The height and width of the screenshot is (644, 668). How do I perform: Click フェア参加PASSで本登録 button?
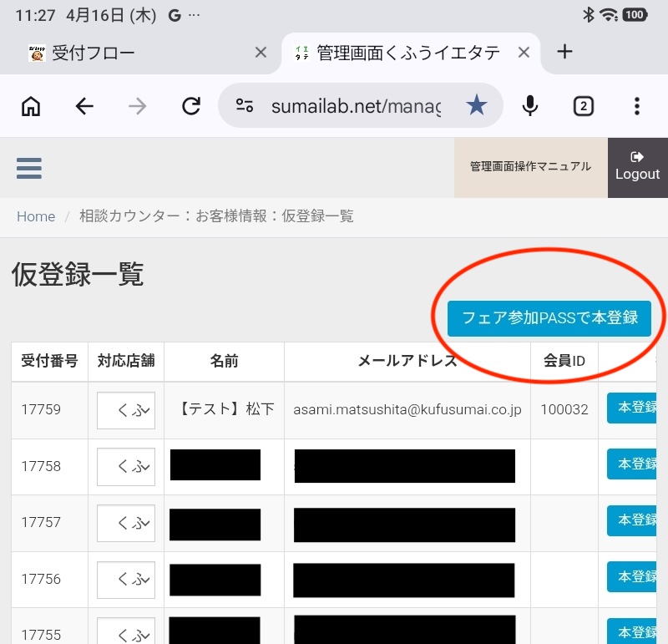[549, 318]
